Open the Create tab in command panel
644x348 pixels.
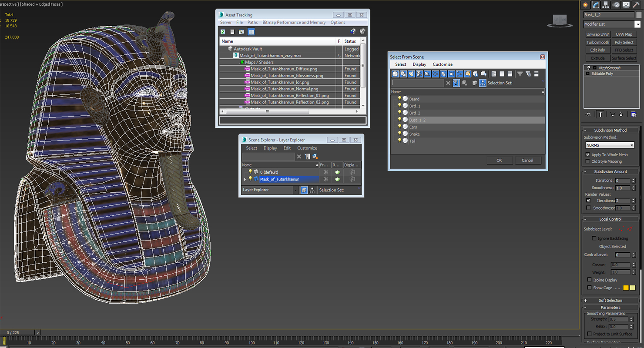pos(586,5)
